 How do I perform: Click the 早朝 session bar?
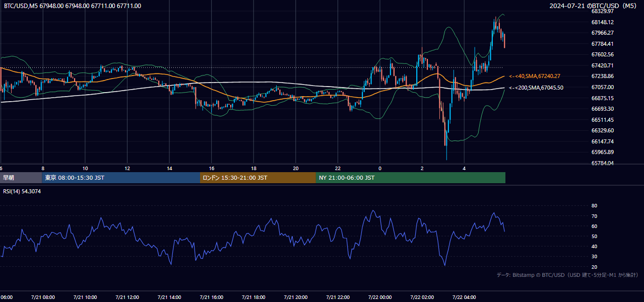coord(21,178)
